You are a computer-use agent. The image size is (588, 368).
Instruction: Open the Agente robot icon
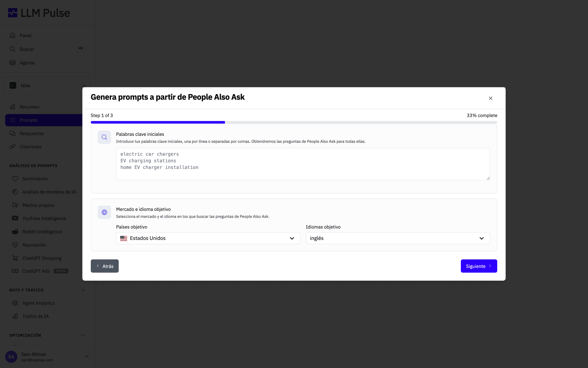(12, 63)
